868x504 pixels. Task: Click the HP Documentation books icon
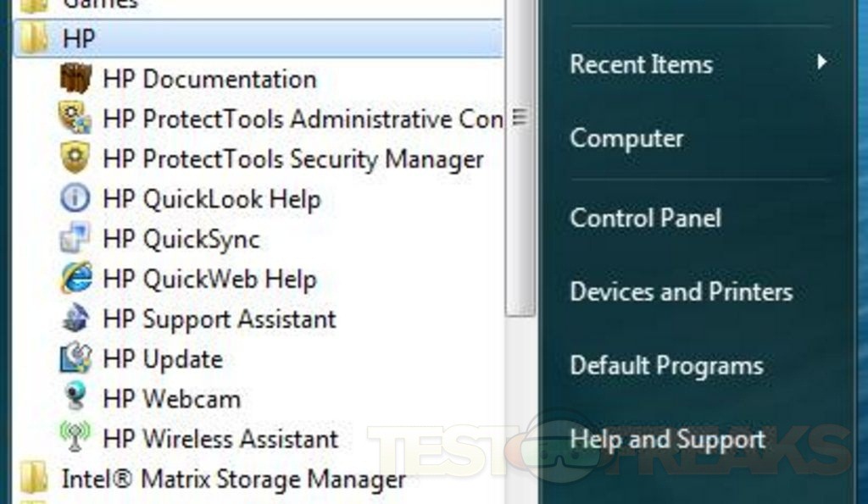[x=75, y=79]
